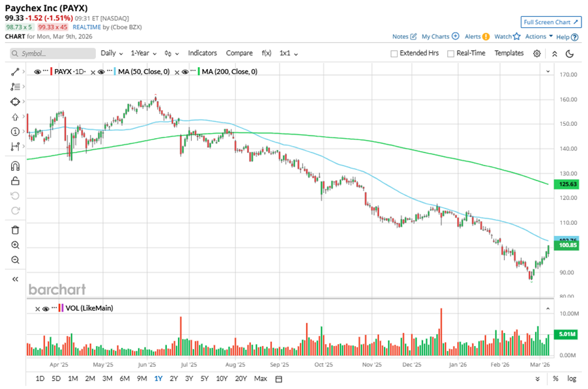Toggle the magnet snap mode
This screenshot has width=588, height=389.
15,166
